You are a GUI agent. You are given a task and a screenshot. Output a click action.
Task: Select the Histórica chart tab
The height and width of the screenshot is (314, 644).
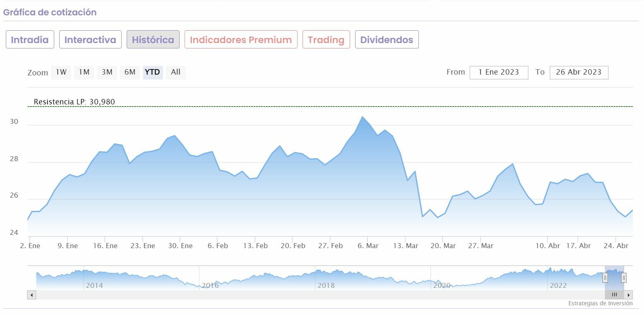click(x=153, y=40)
